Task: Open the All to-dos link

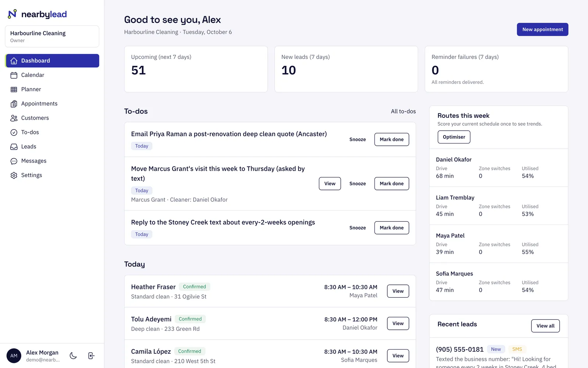Action: click(403, 111)
